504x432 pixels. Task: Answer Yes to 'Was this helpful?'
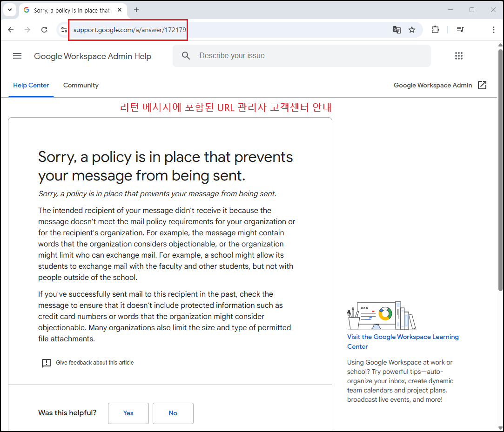(128, 413)
